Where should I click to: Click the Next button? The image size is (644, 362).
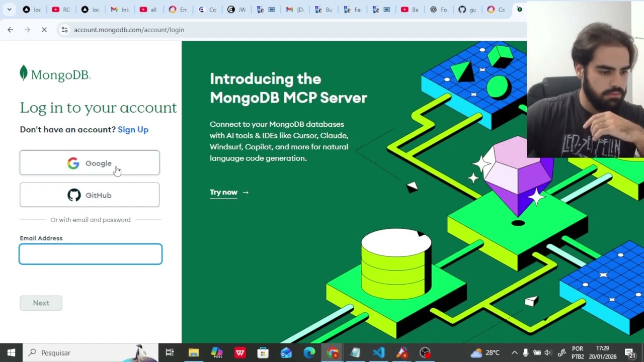click(x=41, y=303)
